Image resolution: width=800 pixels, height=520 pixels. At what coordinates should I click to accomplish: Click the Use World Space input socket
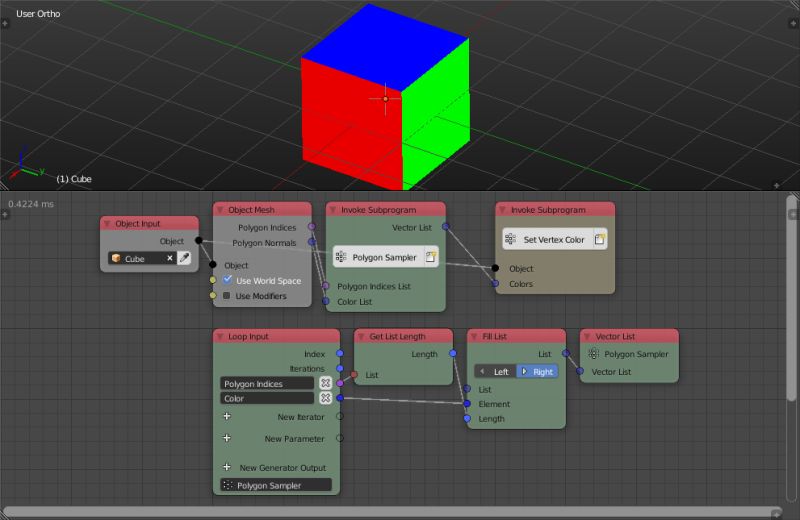click(213, 280)
